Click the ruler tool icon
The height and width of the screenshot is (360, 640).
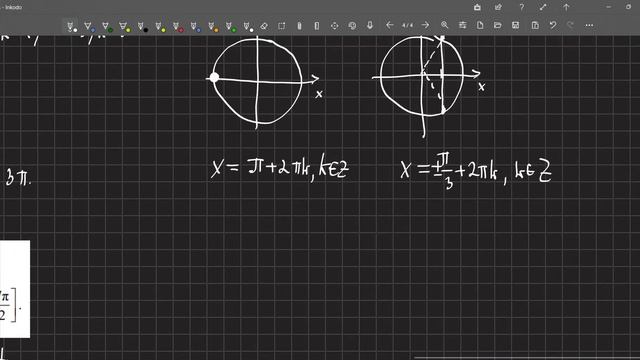point(299,26)
